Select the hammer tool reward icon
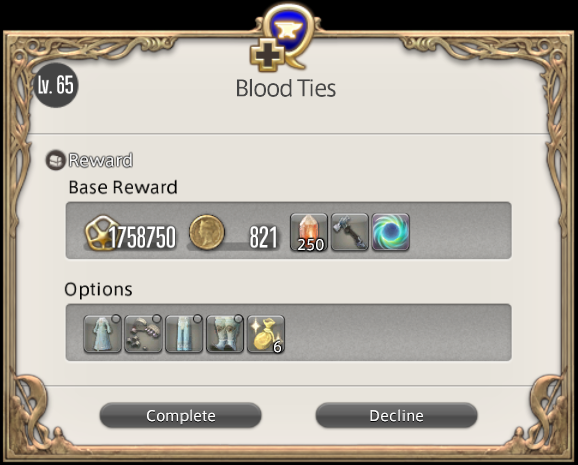Screen dimensions: 578x465 [x=350, y=232]
